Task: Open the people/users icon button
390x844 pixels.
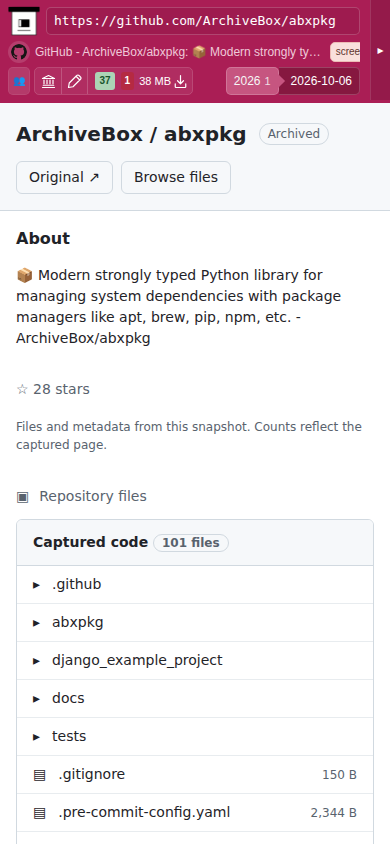Action: pos(19,81)
